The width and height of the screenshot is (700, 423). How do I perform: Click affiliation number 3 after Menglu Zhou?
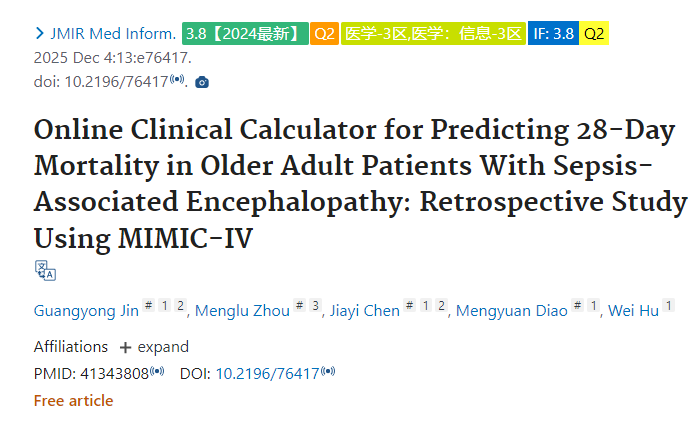point(316,306)
